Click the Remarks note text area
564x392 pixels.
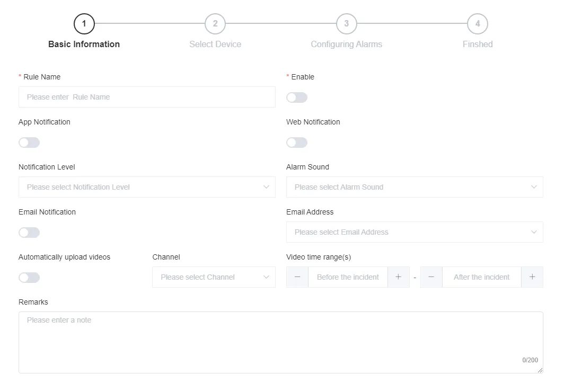(281, 339)
